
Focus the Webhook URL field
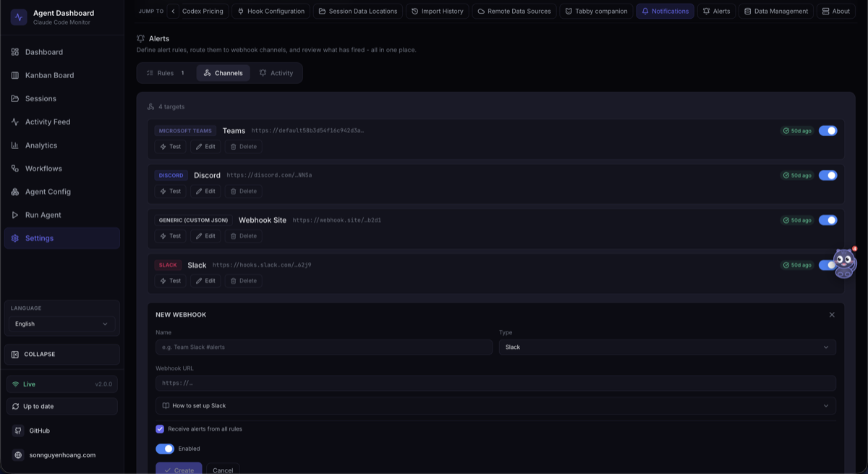coord(495,384)
